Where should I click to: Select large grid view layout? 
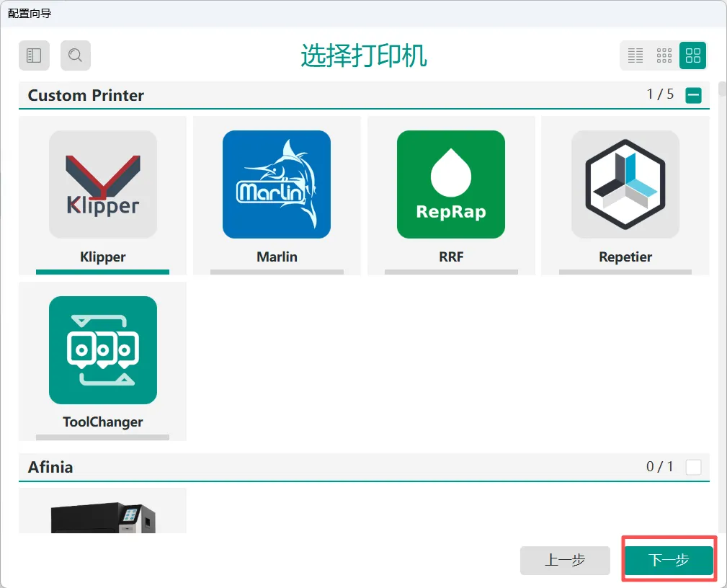[x=692, y=55]
